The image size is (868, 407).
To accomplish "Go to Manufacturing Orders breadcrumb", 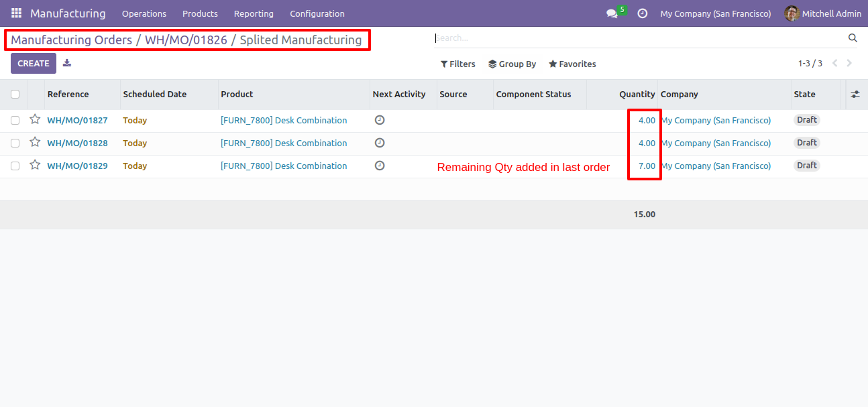I will click(x=71, y=40).
